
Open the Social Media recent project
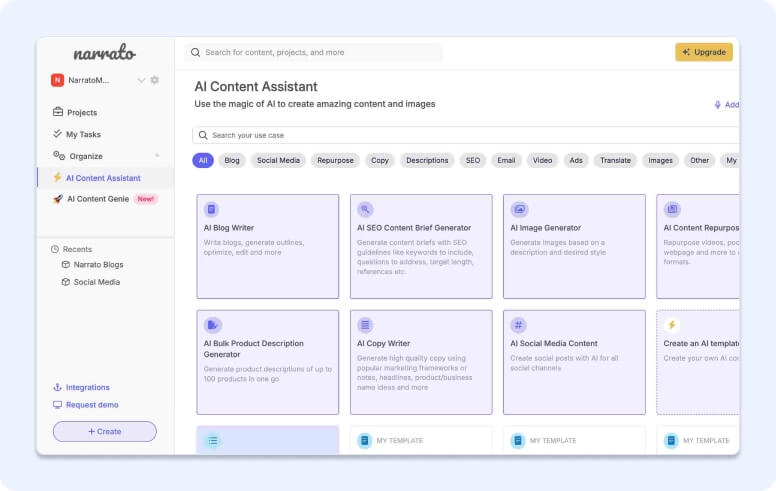[97, 282]
